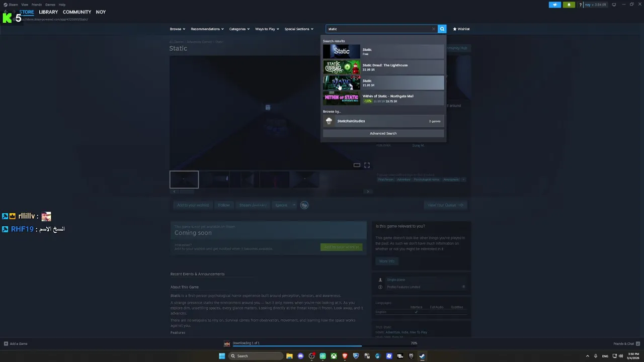
Task: Open Discord from taskbar
Action: (300, 356)
